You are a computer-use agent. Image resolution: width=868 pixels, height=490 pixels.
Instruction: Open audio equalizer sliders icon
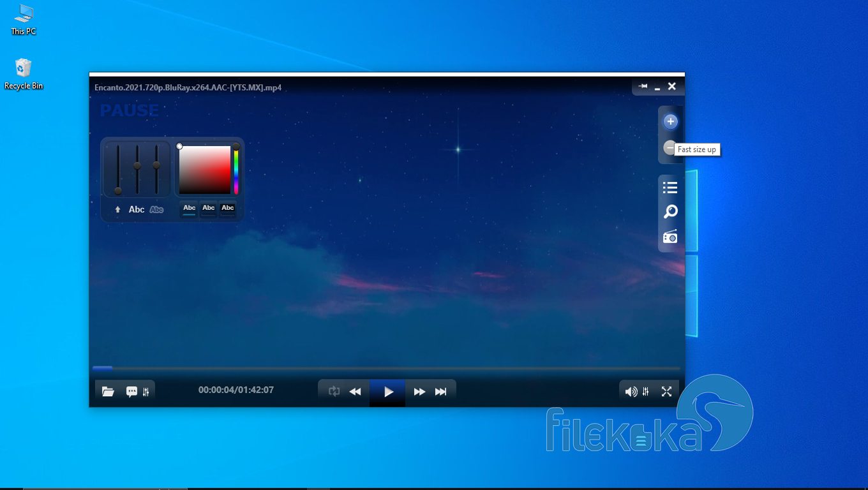pos(646,392)
